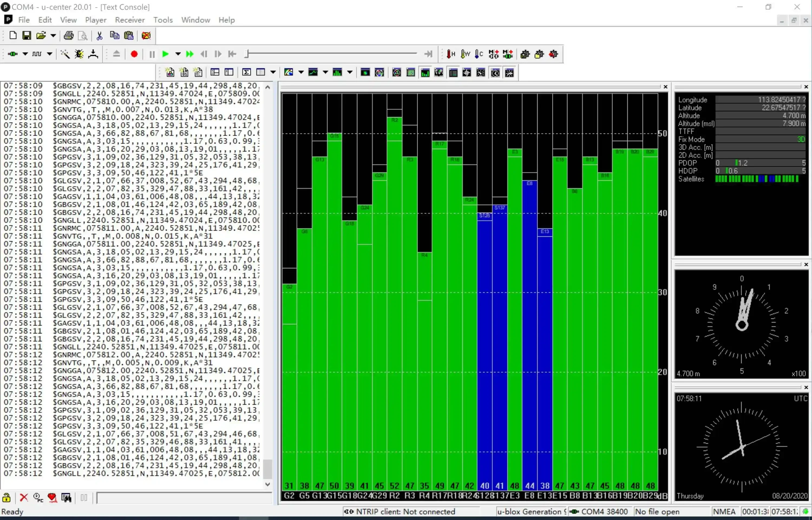Click the player position slider handle
This screenshot has width=812, height=520.
(247, 54)
